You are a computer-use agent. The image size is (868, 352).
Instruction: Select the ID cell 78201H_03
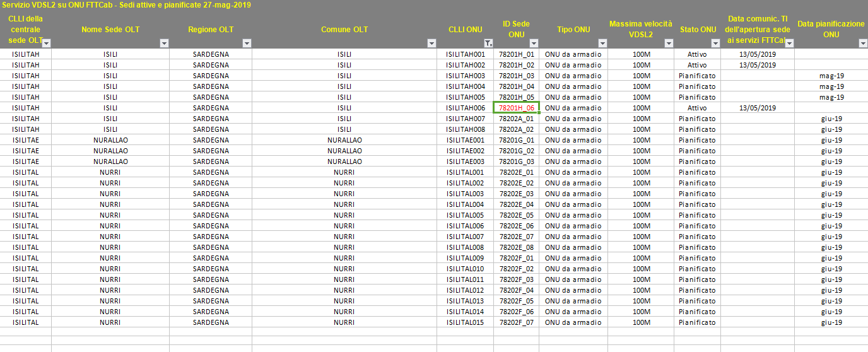click(x=517, y=76)
